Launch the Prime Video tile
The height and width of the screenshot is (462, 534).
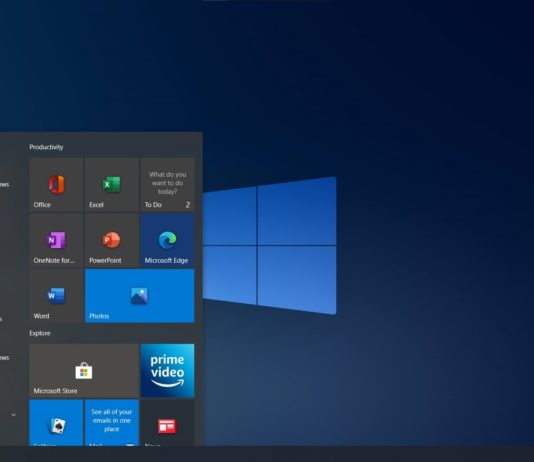(168, 371)
